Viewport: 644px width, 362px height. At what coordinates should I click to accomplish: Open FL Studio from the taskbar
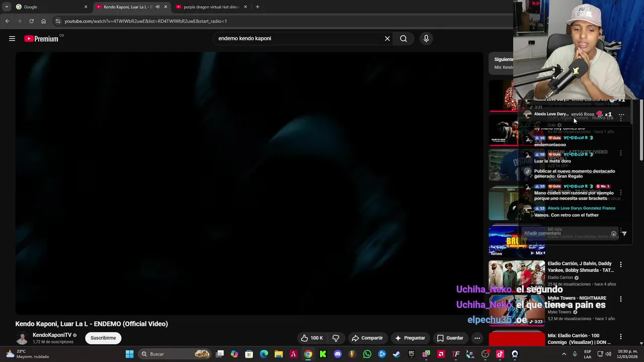[352, 354]
